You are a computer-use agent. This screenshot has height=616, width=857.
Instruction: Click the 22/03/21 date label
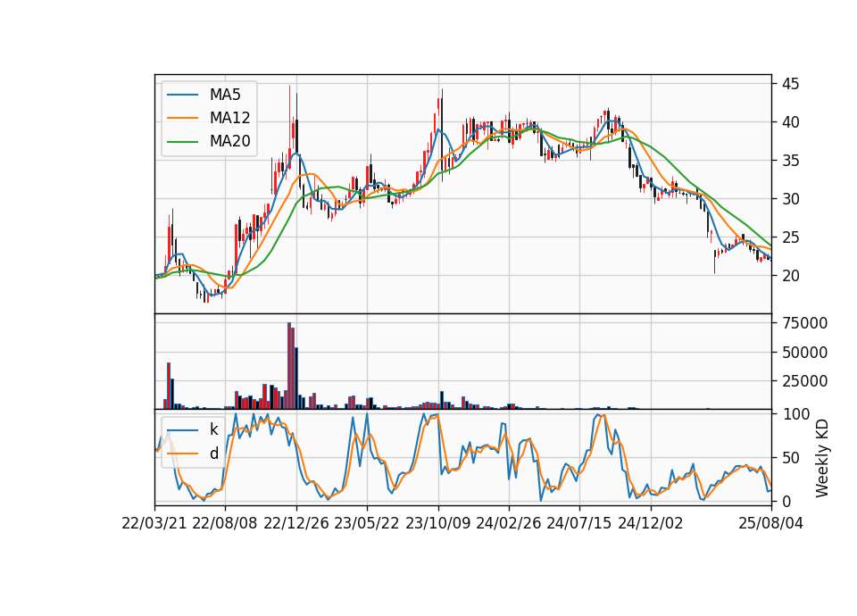(x=154, y=523)
